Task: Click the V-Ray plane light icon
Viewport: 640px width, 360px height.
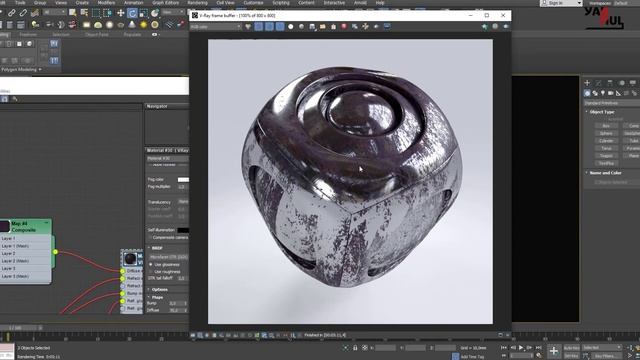Action: point(87,25)
